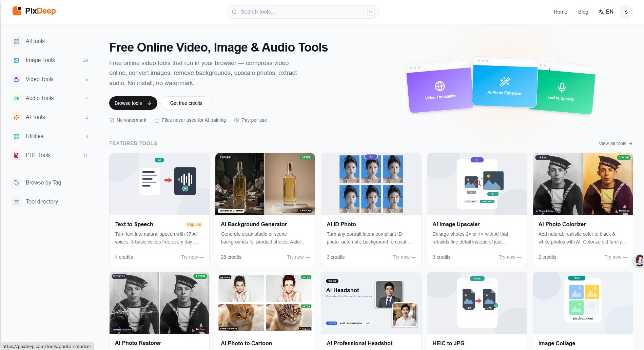Open the Blog menu item
The width and height of the screenshot is (644, 350).
pos(583,12)
